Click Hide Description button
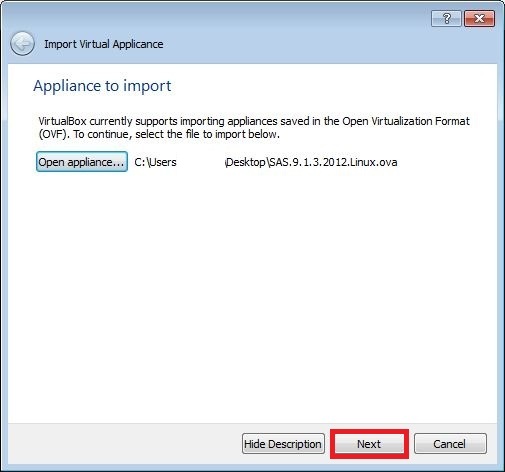The height and width of the screenshot is (472, 505). (x=283, y=444)
